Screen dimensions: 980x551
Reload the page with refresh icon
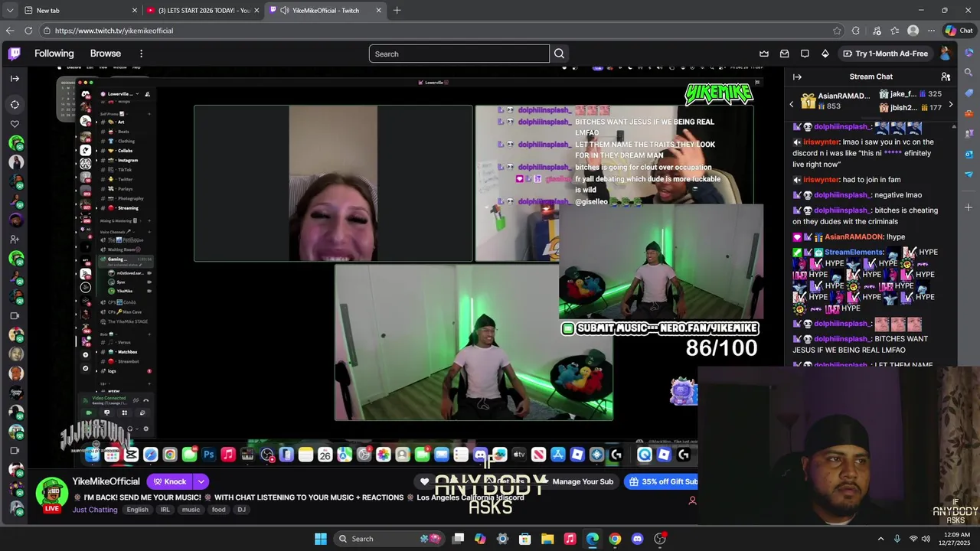pyautogui.click(x=28, y=31)
